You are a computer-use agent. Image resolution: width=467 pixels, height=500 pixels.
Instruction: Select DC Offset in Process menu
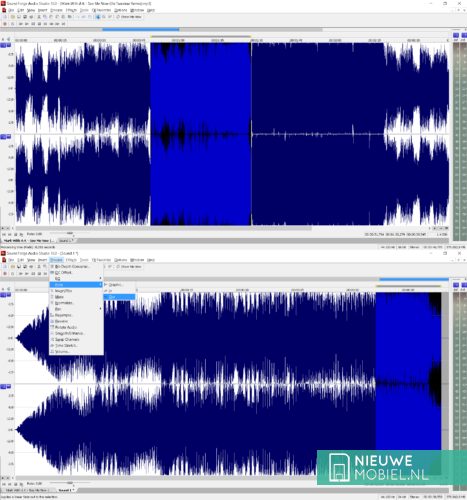(x=76, y=272)
